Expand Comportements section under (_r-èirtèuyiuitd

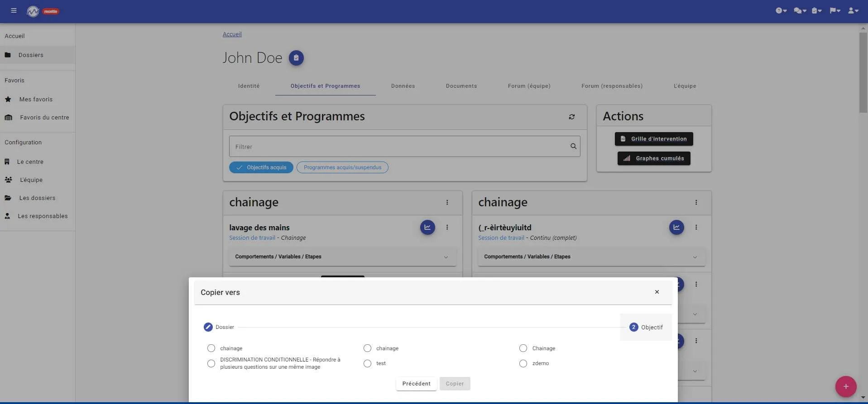tap(591, 257)
